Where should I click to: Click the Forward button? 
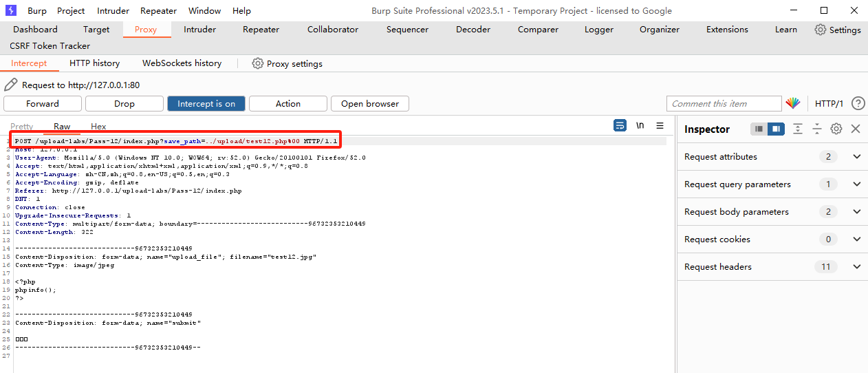point(43,103)
